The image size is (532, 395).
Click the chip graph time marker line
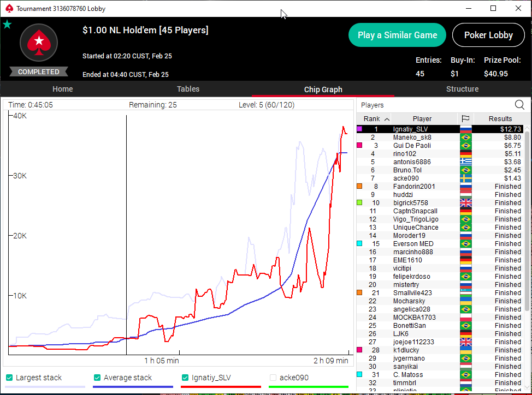[x=127, y=235]
